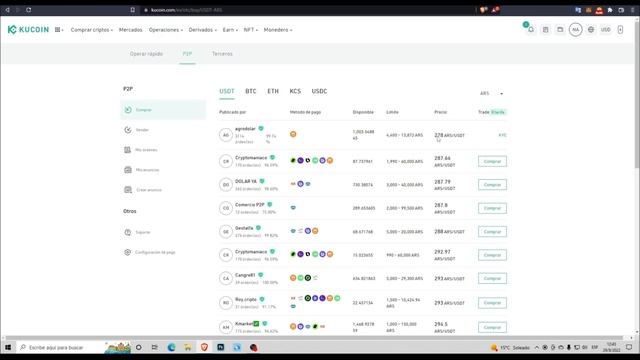Open the wallet icon in header
Viewport: 640px width, 360px height.
[x=560, y=29]
